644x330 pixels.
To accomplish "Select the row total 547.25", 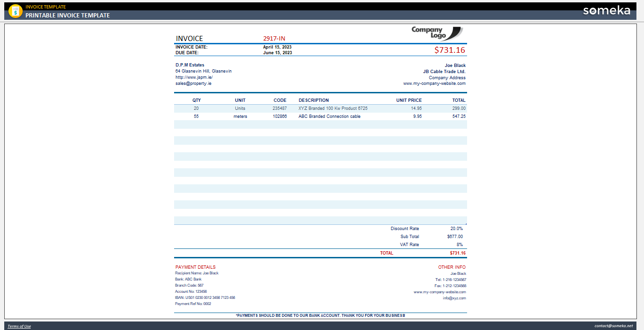I will pos(459,116).
